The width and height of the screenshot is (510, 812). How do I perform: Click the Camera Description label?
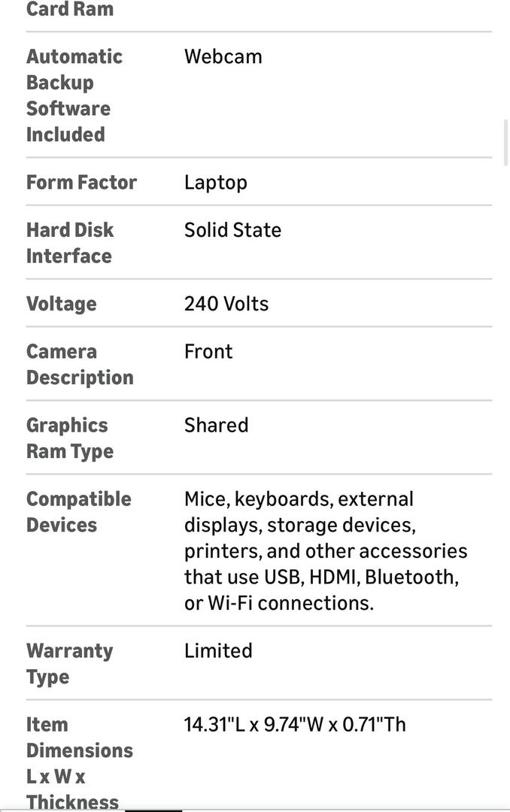[80, 365]
